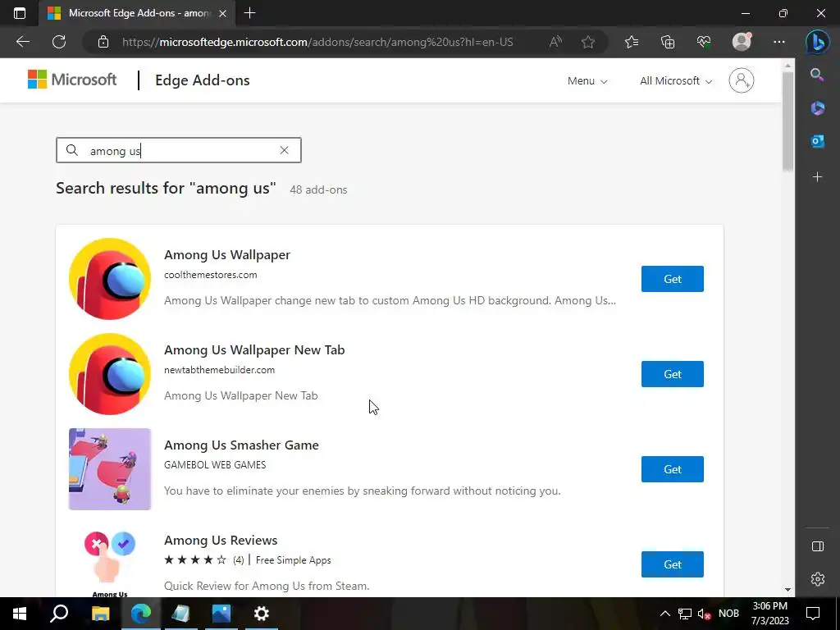Open Photos app from taskbar
Image resolution: width=840 pixels, height=630 pixels.
point(221,614)
